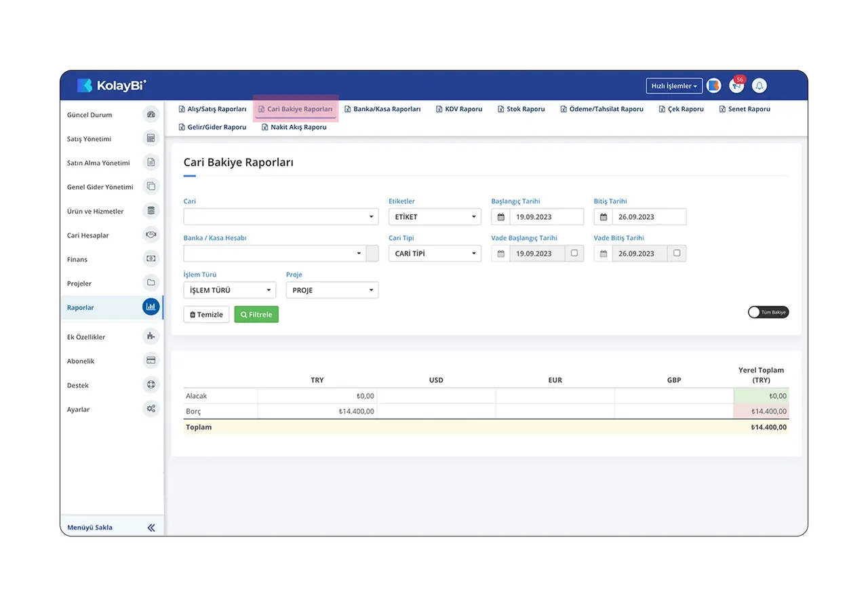
Task: Click the Temizle button
Action: (206, 315)
